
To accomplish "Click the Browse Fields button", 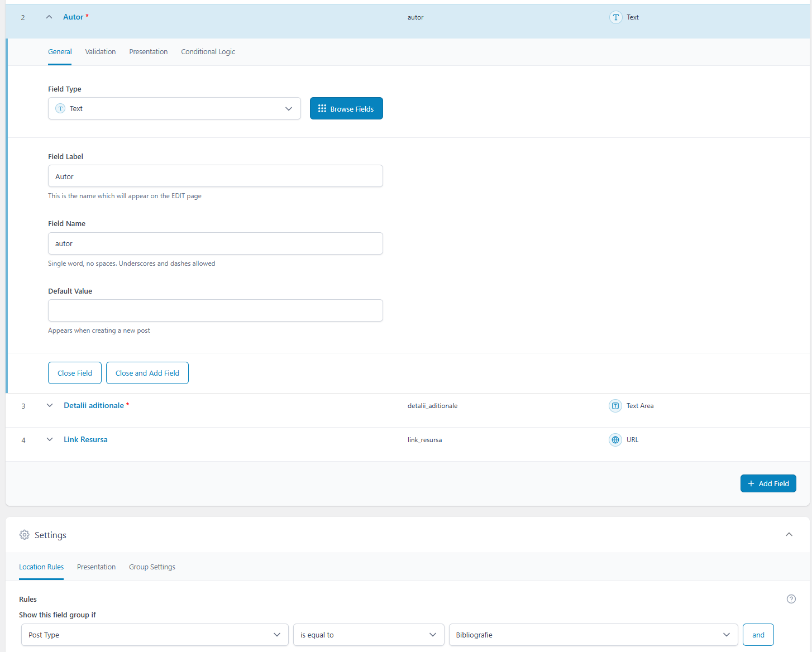I will [346, 109].
